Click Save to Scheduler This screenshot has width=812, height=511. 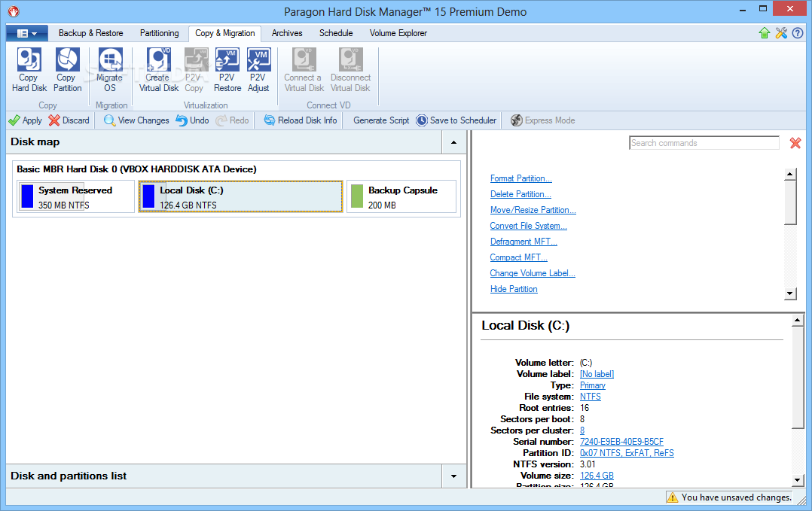pyautogui.click(x=456, y=120)
